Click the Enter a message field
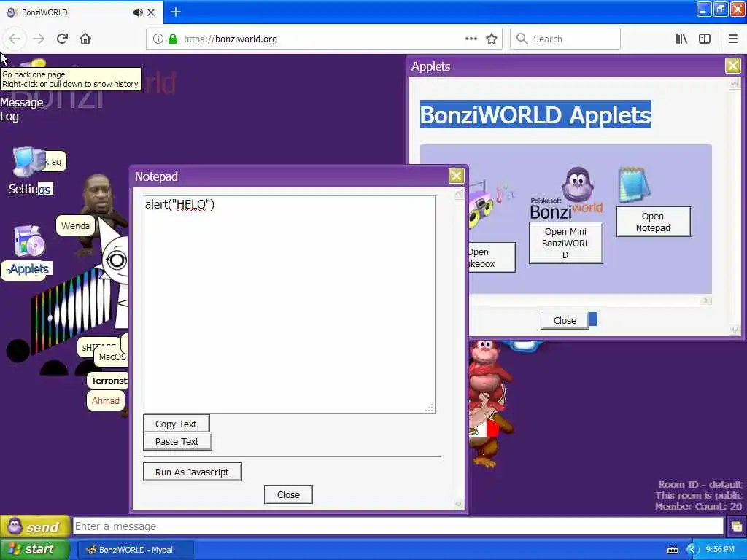Screen dimensions: 747x560 [398, 526]
